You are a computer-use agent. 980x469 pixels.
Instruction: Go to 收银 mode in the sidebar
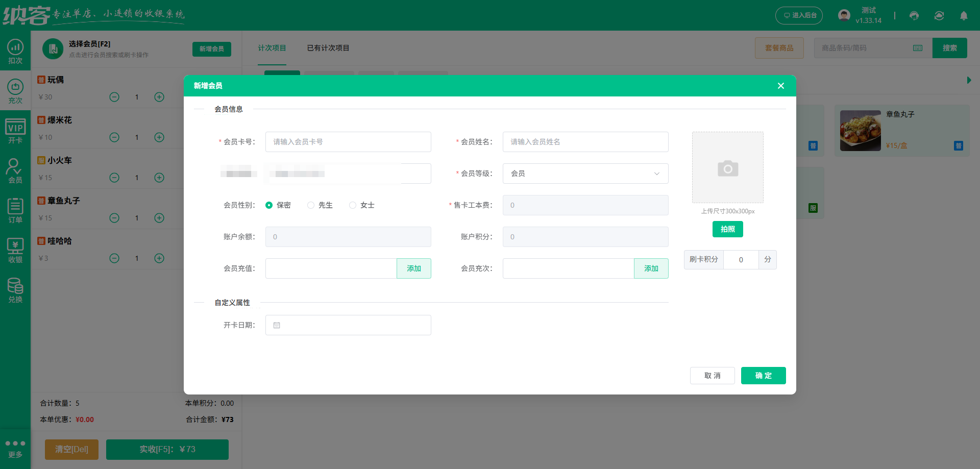(x=15, y=250)
